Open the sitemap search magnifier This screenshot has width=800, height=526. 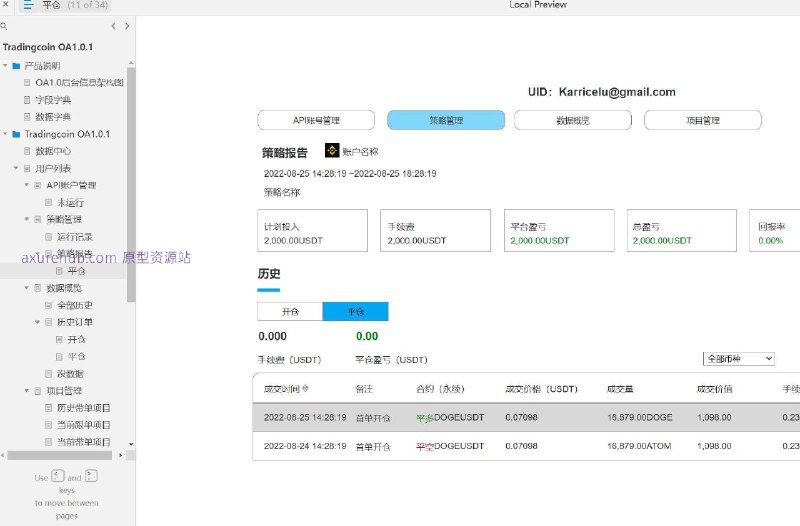click(x=4, y=26)
